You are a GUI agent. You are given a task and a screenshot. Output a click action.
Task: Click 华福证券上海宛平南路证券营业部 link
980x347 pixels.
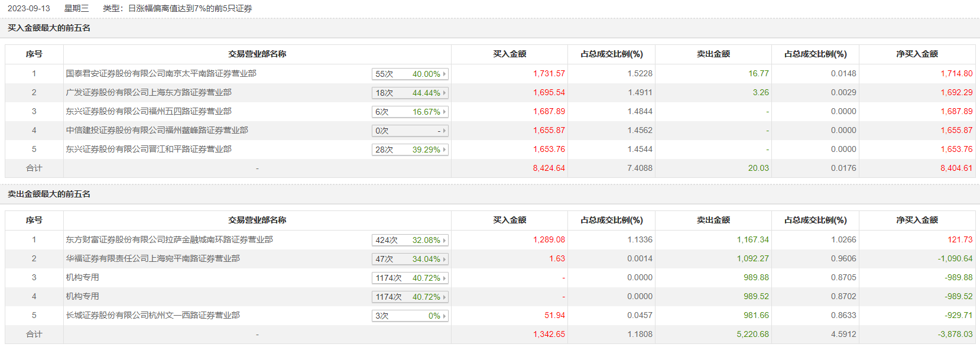click(152, 259)
